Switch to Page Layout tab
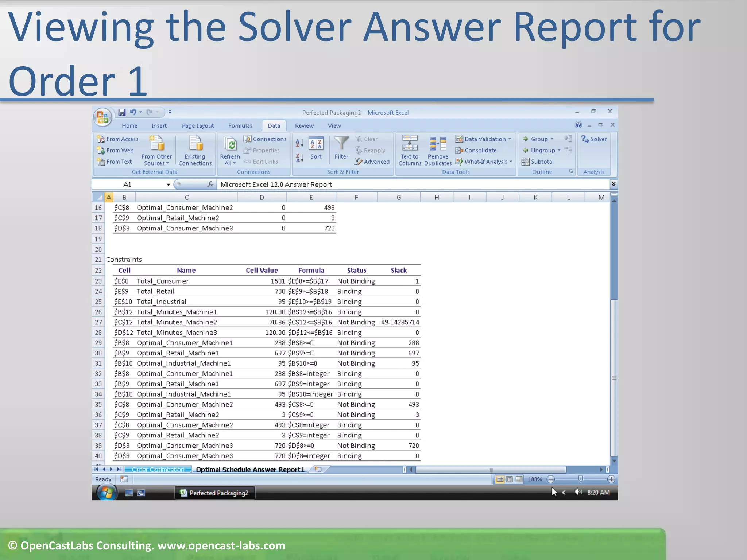 coord(198,126)
